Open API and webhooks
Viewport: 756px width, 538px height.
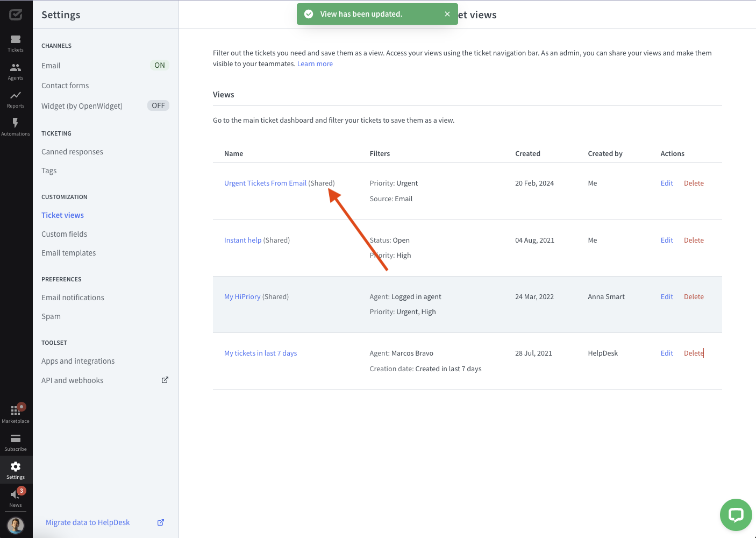pyautogui.click(x=72, y=380)
